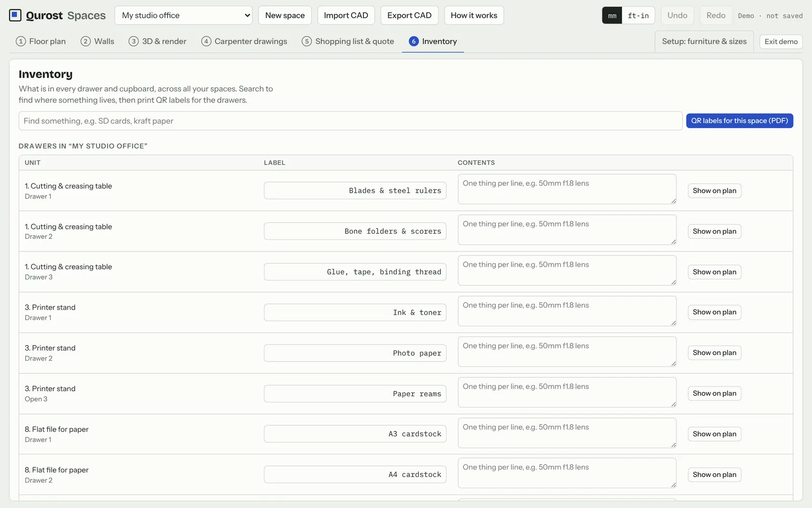812x508 pixels.
Task: Focus the Find something search field
Action: pos(351,121)
